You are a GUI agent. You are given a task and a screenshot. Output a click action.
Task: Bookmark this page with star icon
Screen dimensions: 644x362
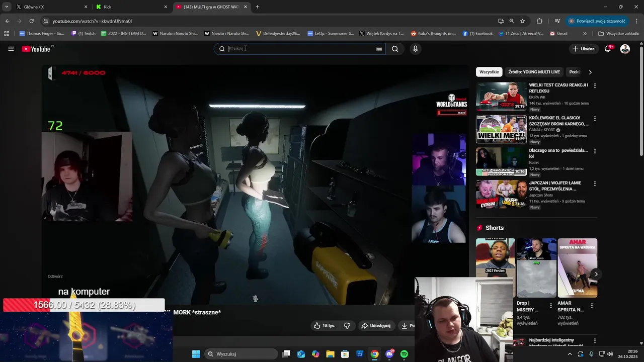[x=523, y=21]
